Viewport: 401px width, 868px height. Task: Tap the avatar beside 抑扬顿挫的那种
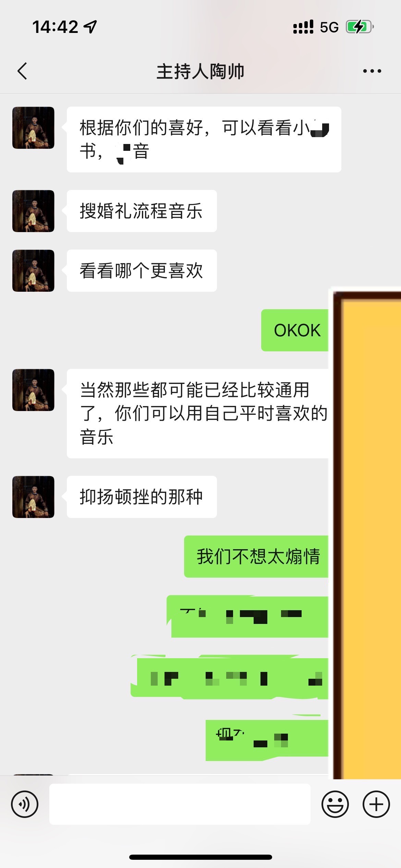coord(33,497)
